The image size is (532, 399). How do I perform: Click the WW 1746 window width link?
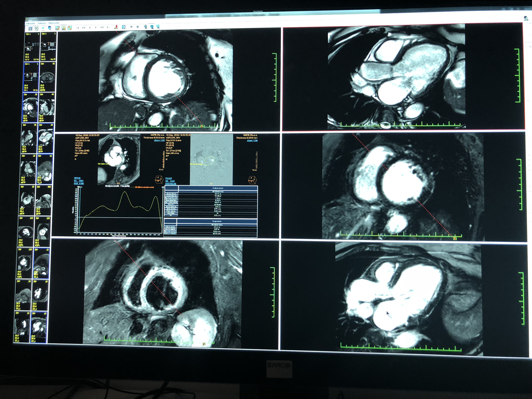pyautogui.click(x=79, y=184)
